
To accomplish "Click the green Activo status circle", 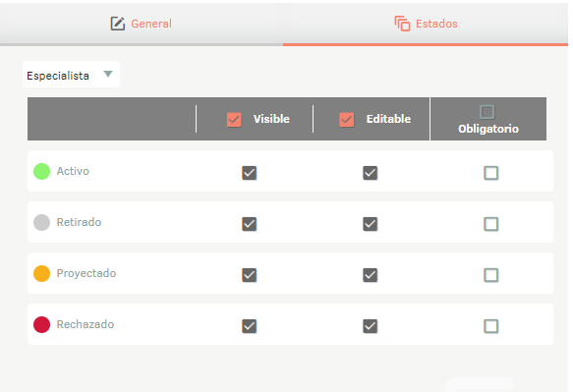I will 41,171.
